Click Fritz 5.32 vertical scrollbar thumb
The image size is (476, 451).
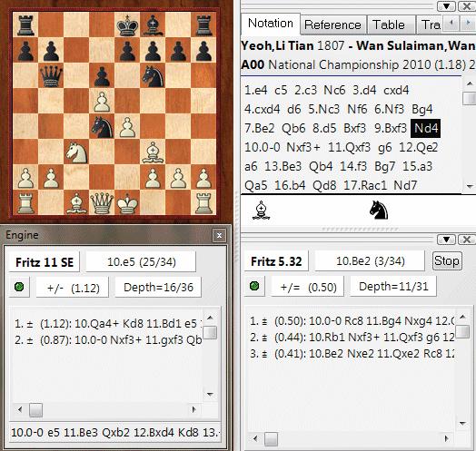click(x=462, y=331)
